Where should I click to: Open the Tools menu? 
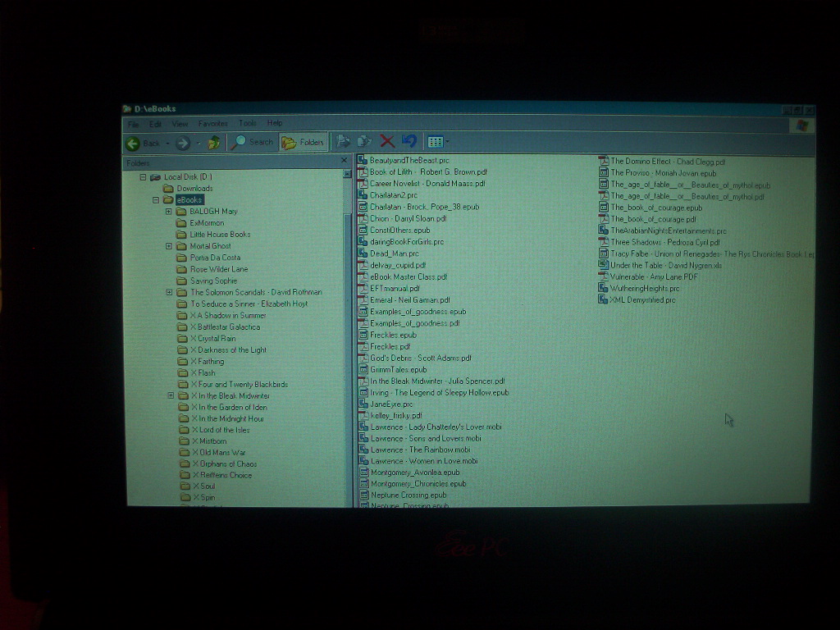(248, 123)
